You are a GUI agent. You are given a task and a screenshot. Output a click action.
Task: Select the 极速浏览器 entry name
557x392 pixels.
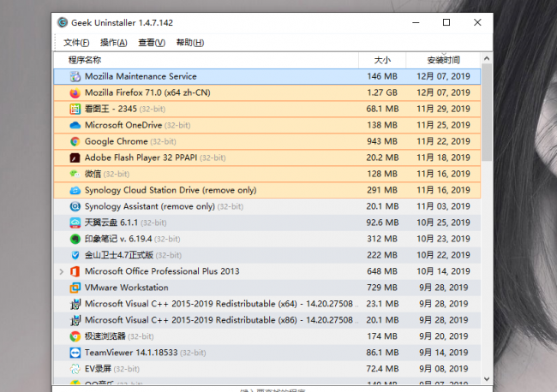[105, 336]
